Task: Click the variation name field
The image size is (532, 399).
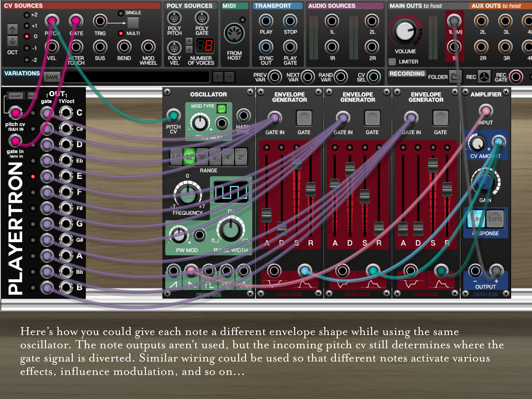Action: click(136, 77)
